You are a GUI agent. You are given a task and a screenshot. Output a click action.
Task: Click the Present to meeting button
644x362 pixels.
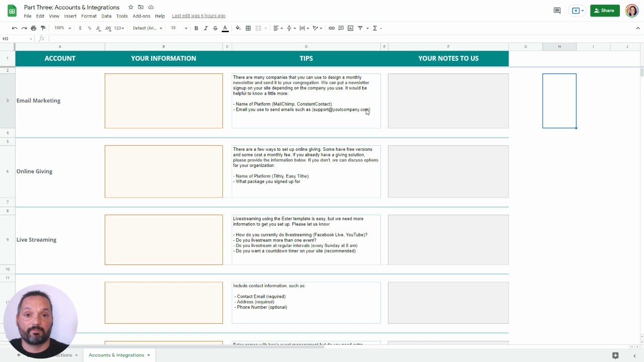(x=578, y=11)
